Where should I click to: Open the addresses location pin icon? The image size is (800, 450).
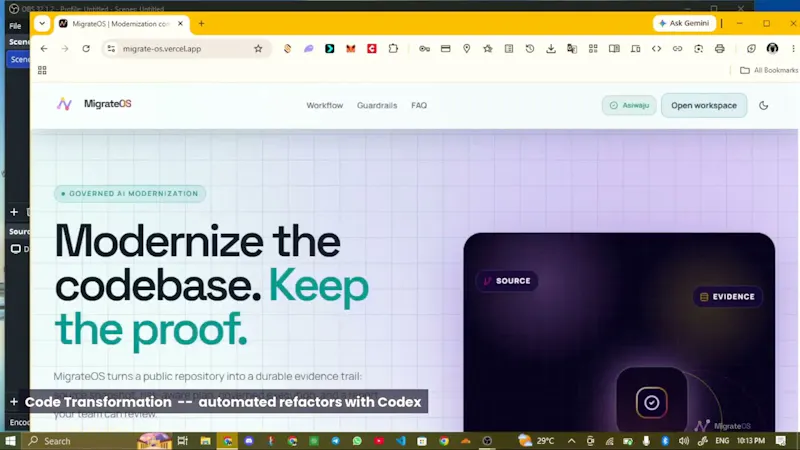(x=466, y=48)
